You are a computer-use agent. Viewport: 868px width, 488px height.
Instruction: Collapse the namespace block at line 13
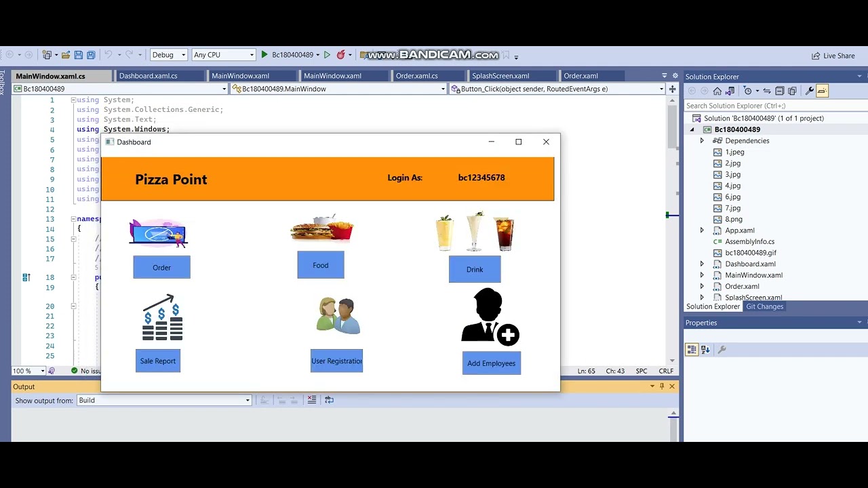click(x=73, y=219)
